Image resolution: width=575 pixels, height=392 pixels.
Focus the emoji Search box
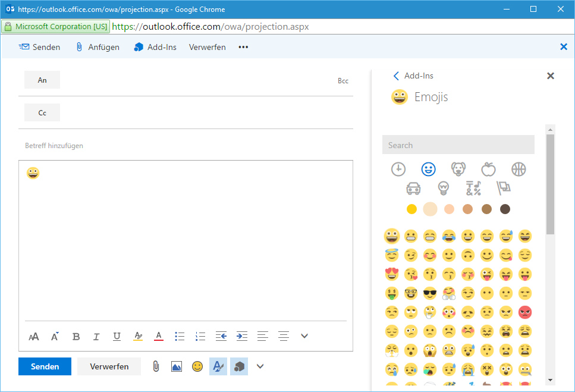pyautogui.click(x=458, y=145)
